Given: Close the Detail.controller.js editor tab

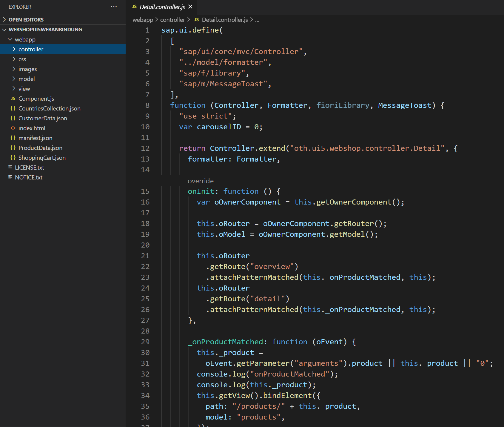Looking at the screenshot, I should coord(190,7).
